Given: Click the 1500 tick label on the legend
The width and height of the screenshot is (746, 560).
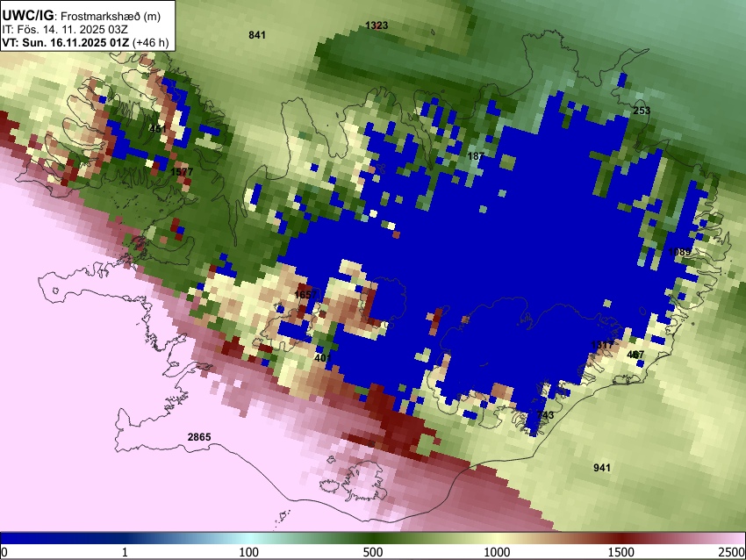Looking at the screenshot, I should pyautogui.click(x=621, y=552).
